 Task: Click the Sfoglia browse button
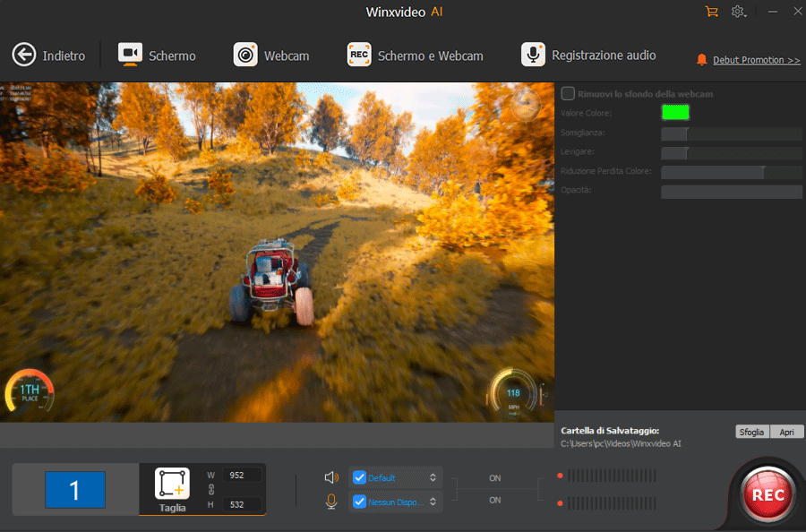click(752, 432)
